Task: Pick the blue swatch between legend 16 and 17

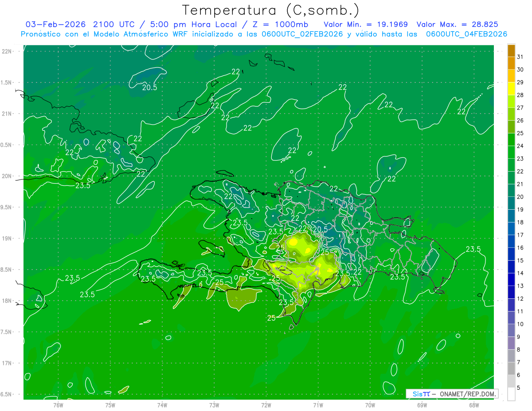Action: (x=511, y=241)
